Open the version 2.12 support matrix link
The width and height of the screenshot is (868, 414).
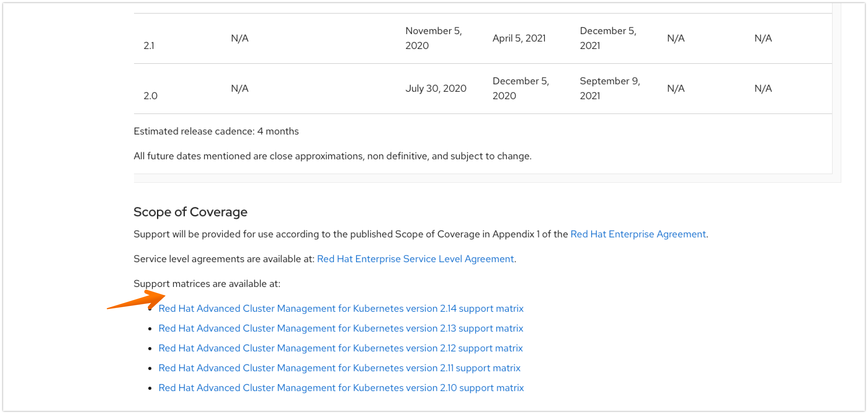coord(340,348)
